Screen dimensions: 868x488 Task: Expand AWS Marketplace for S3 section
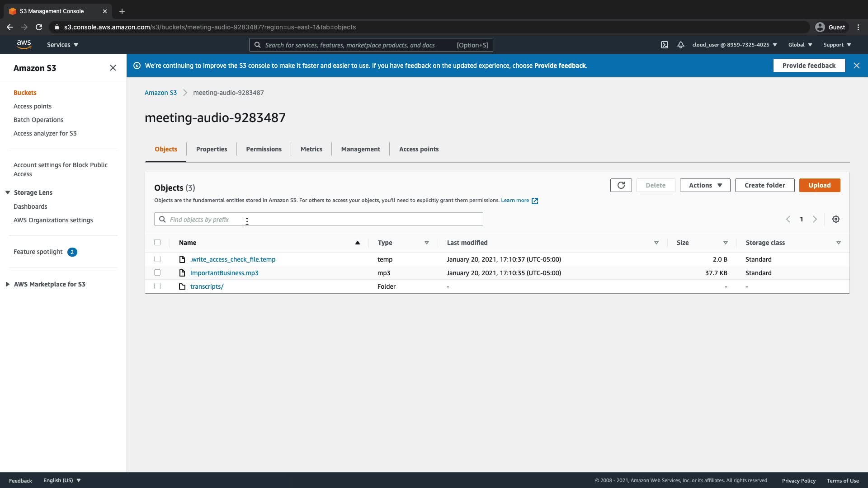(x=8, y=284)
